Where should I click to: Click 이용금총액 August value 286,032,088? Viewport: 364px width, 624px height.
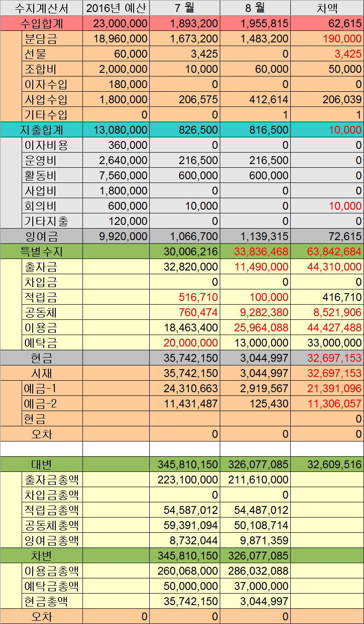[x=255, y=571]
